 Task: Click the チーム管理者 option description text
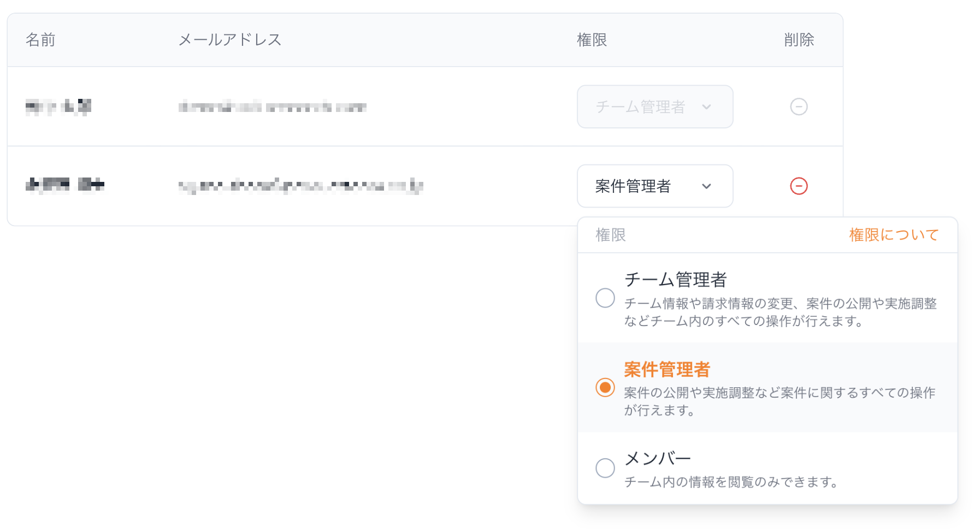780,312
